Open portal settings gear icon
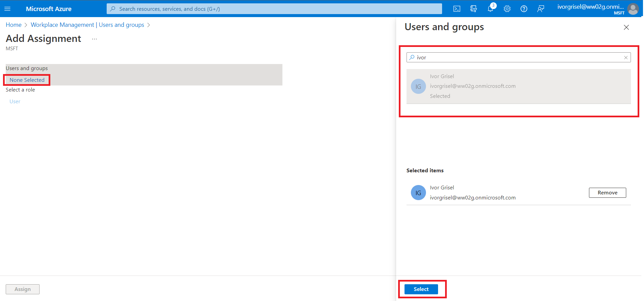The width and height of the screenshot is (644, 301). [x=507, y=9]
